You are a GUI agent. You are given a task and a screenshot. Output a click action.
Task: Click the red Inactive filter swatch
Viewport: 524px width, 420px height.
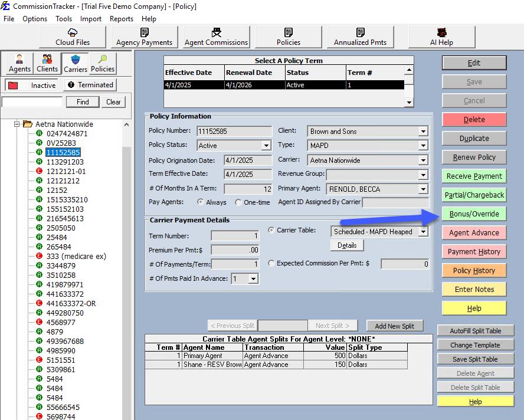pyautogui.click(x=13, y=86)
